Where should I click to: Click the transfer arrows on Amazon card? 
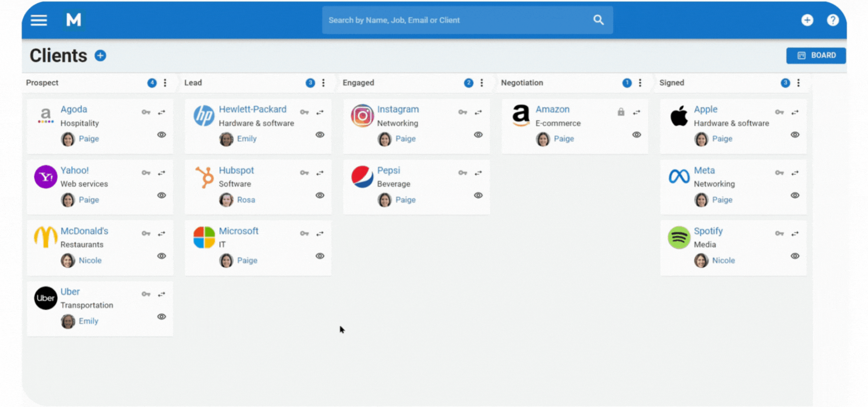tap(637, 112)
